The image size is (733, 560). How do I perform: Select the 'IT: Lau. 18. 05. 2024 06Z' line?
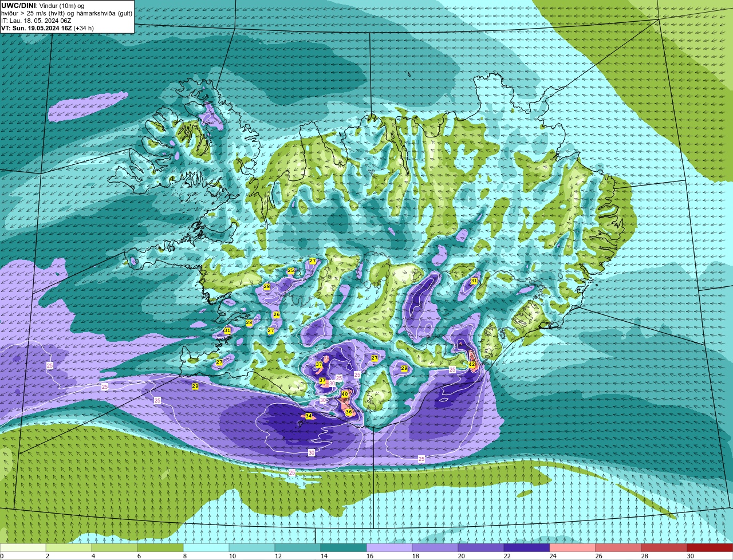tap(36, 21)
